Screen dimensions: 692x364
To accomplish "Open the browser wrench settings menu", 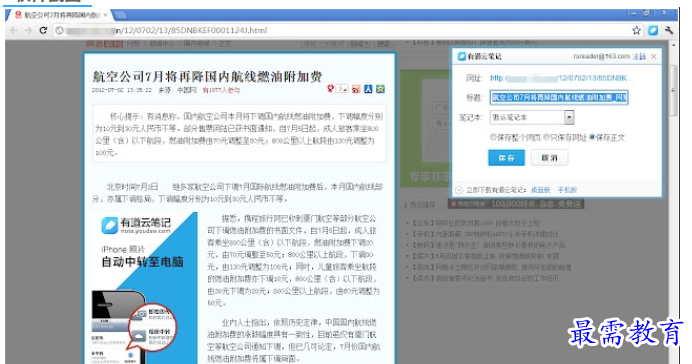I will click(669, 30).
